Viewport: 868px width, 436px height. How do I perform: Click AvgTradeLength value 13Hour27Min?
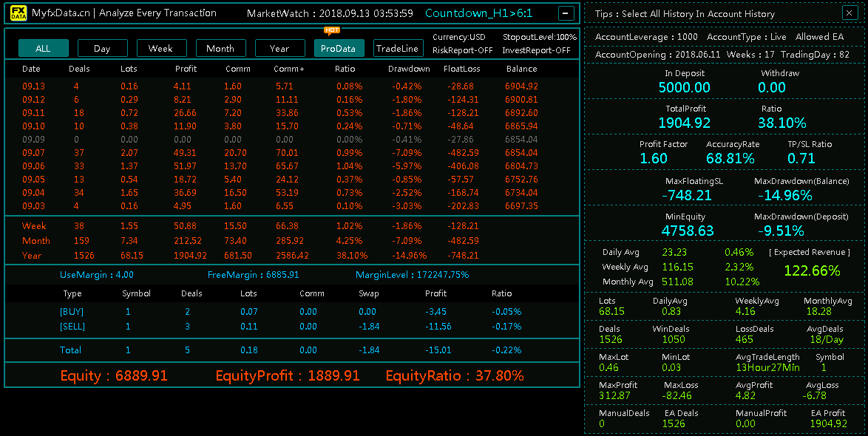pos(767,367)
